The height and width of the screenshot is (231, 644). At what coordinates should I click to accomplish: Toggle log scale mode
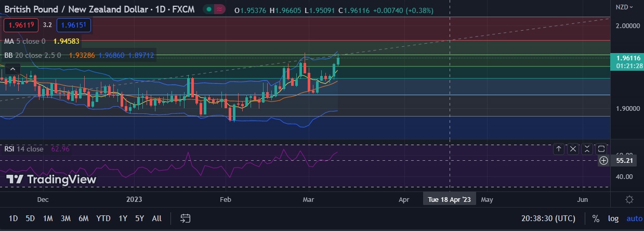pyautogui.click(x=613, y=219)
